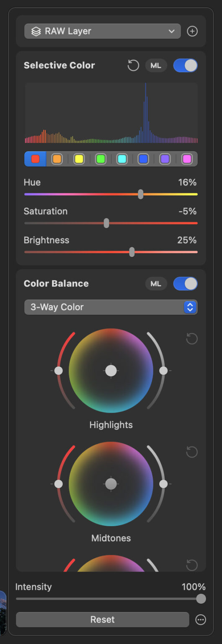Open the 3-Way Color mode dropdown
Viewport: 222px width, 644px height.
point(111,307)
